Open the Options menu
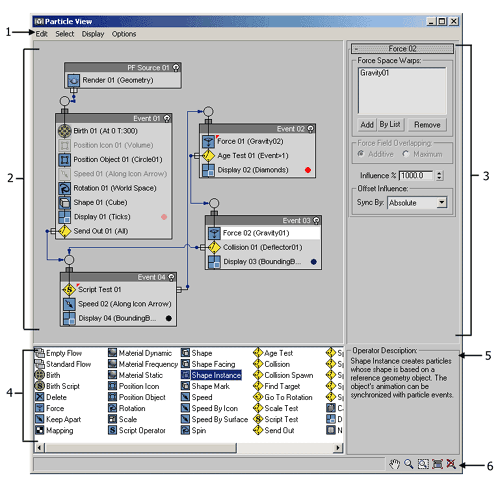This screenshot has height=480, width=500. pyautogui.click(x=124, y=34)
